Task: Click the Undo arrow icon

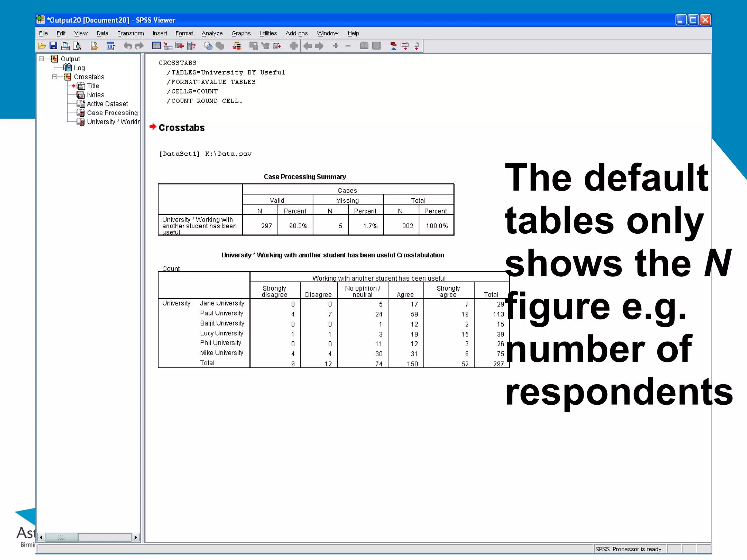Action: point(127,46)
